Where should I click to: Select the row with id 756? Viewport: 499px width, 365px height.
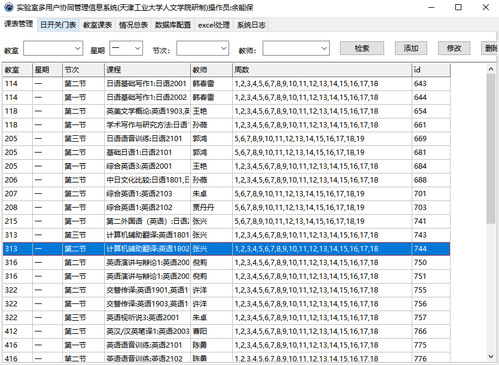pyautogui.click(x=226, y=304)
